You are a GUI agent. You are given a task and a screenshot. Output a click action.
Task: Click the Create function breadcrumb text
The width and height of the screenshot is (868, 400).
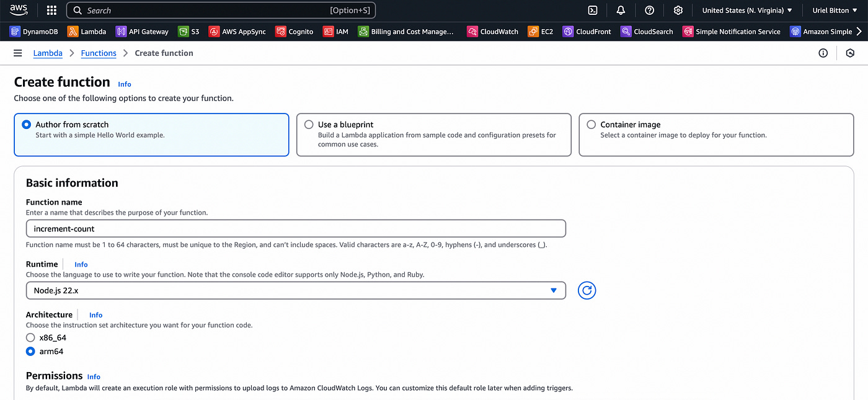pyautogui.click(x=164, y=53)
